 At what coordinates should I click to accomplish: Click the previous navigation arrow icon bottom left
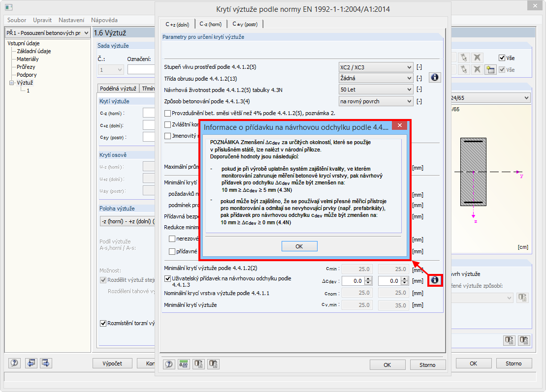(32, 363)
